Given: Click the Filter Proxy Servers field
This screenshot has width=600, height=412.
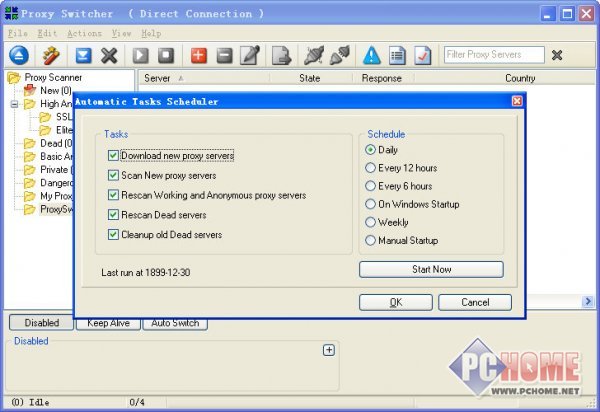Looking at the screenshot, I should [x=494, y=55].
